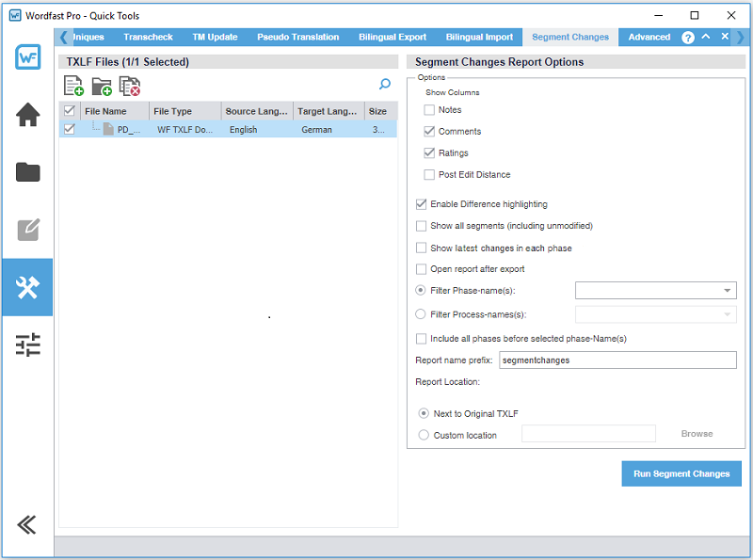753x560 pixels.
Task: Remove the selected TXLF files
Action: pos(129,85)
